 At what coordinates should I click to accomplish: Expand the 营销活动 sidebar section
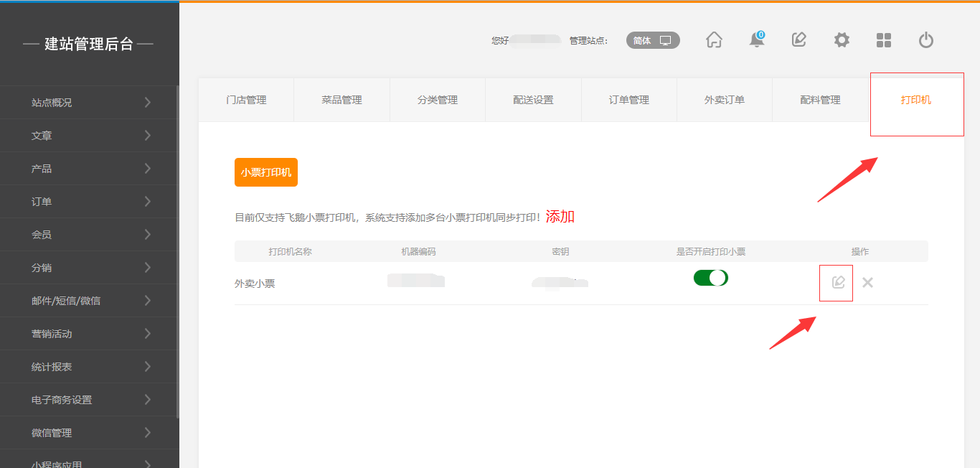pyautogui.click(x=89, y=334)
